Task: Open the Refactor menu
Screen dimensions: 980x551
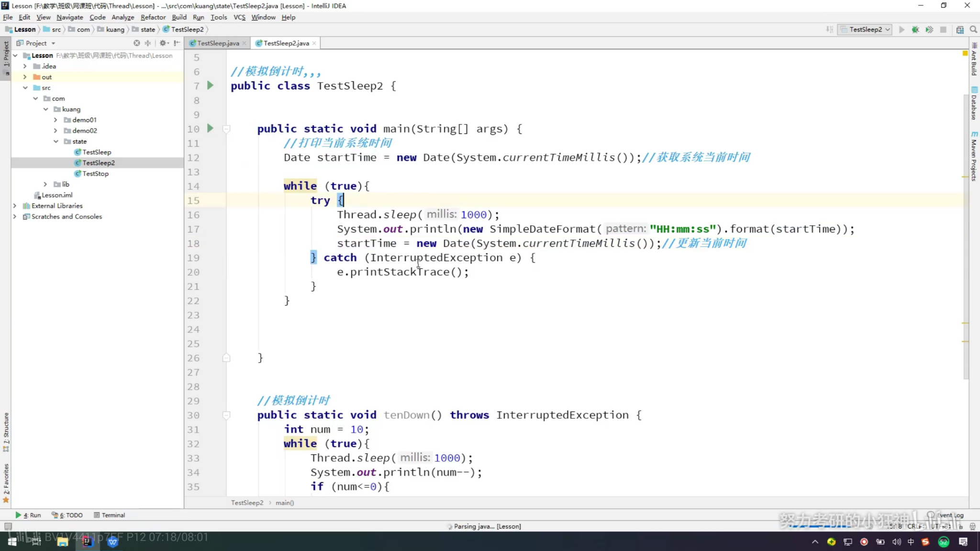Action: point(153,17)
